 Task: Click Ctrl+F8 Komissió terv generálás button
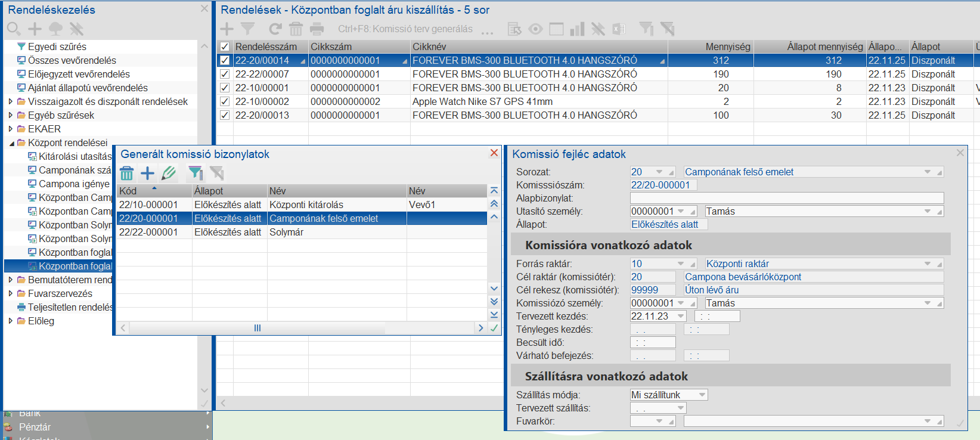pos(405,29)
